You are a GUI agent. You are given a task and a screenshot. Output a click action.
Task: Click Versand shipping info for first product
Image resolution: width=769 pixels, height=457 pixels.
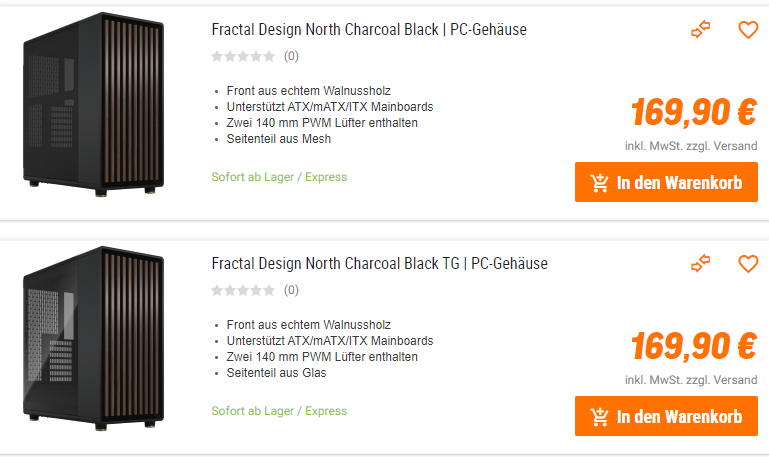click(x=735, y=146)
